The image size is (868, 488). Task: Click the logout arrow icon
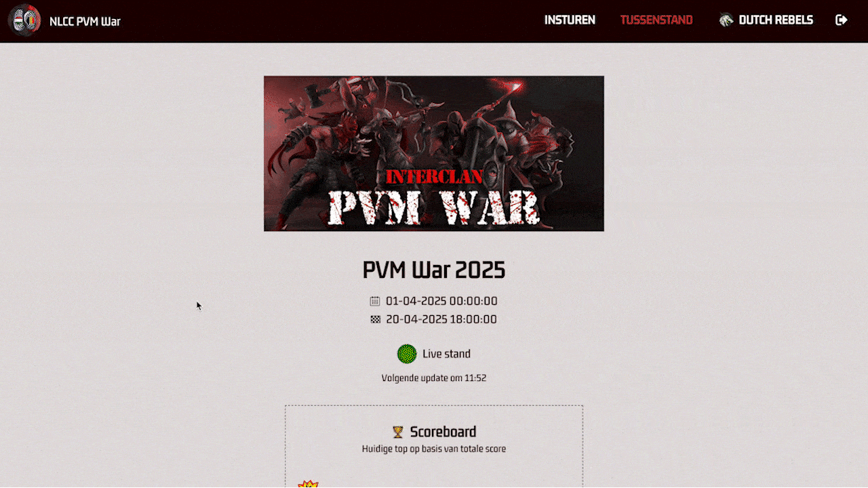(x=842, y=20)
